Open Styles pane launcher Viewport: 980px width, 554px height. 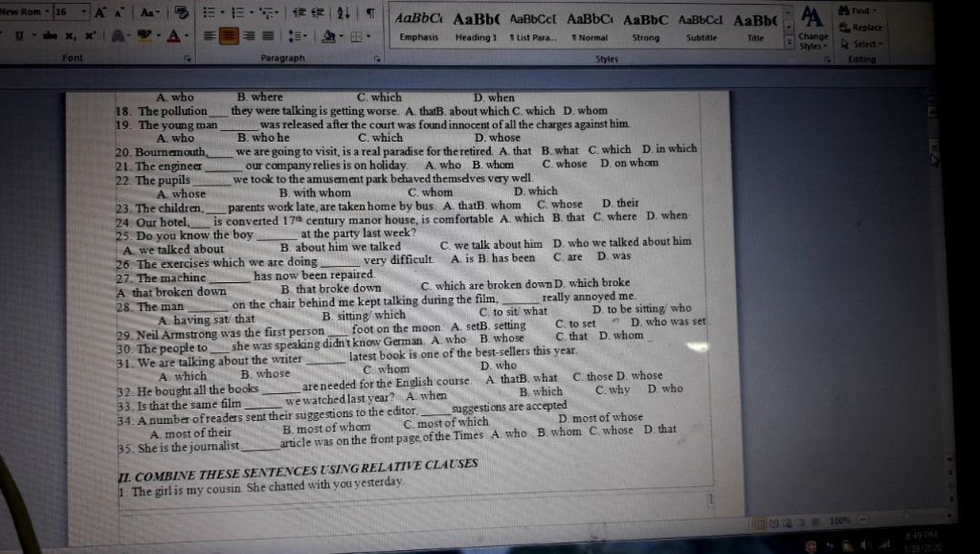pos(828,59)
